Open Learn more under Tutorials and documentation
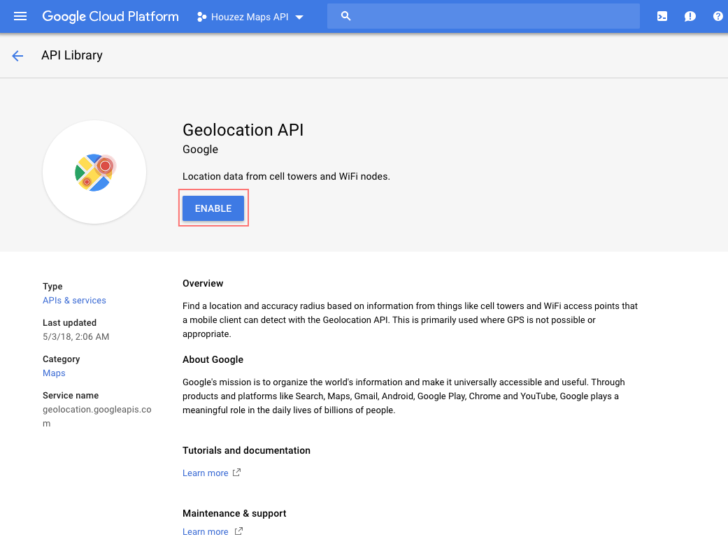 206,473
